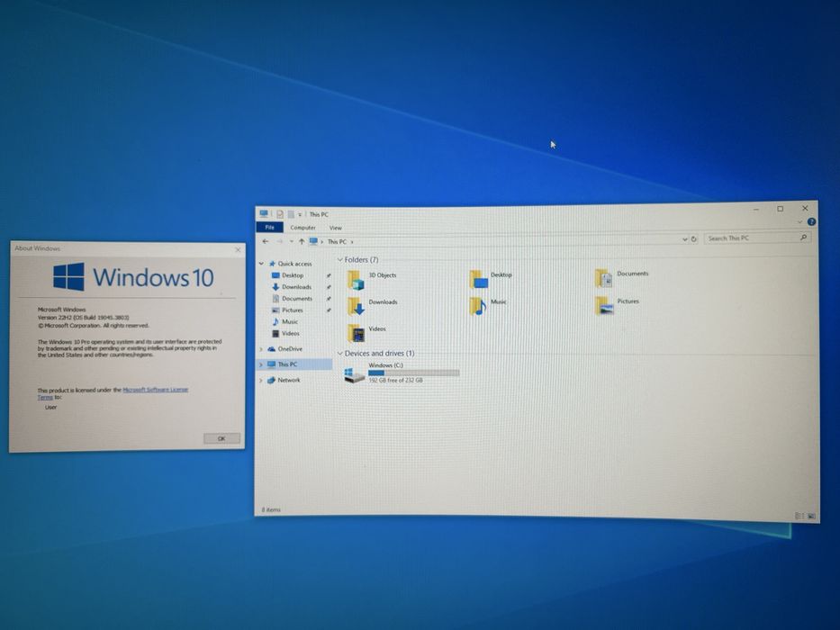This screenshot has height=630, width=840.
Task: Maximize the This PC window
Action: pos(780,209)
